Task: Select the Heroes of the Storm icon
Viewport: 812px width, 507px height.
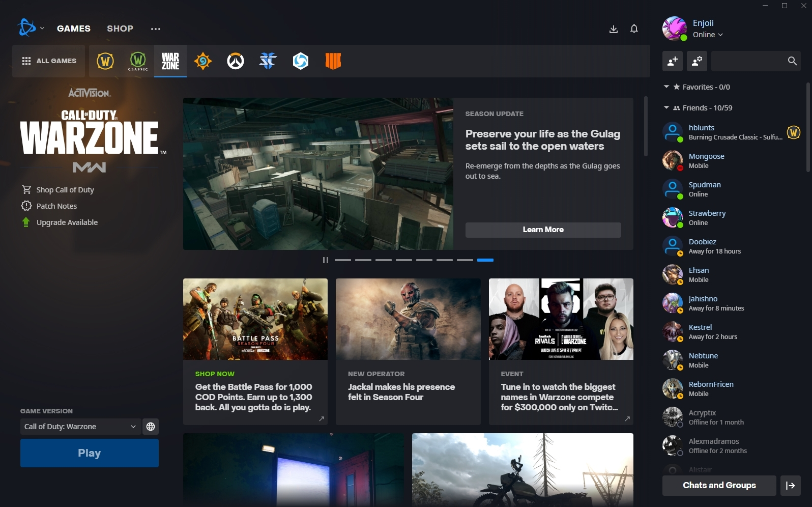Action: click(x=301, y=61)
